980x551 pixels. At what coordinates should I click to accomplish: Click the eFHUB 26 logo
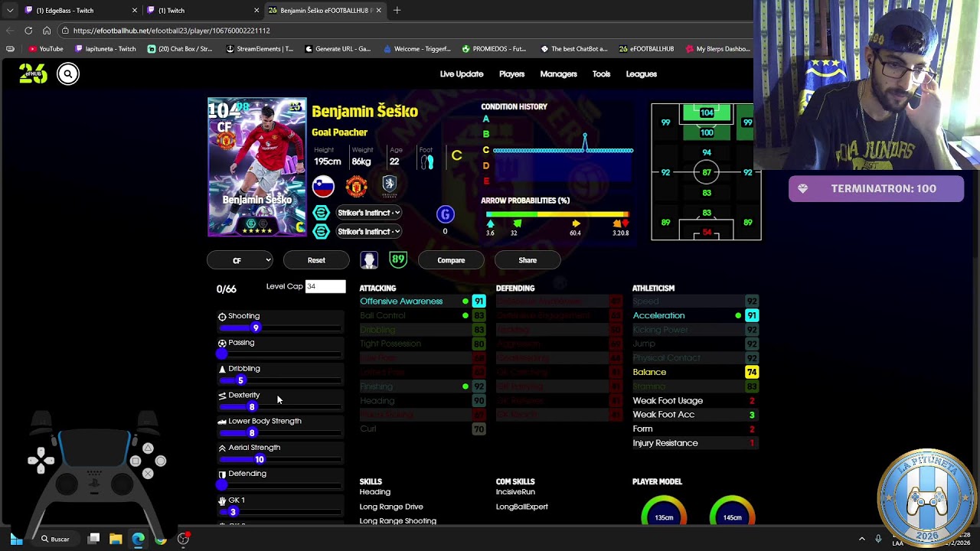coord(33,73)
